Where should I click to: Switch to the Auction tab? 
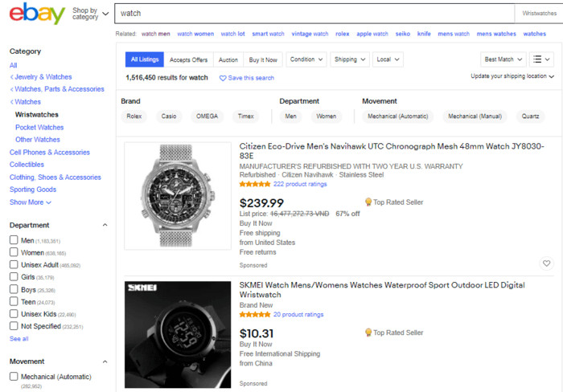point(228,59)
